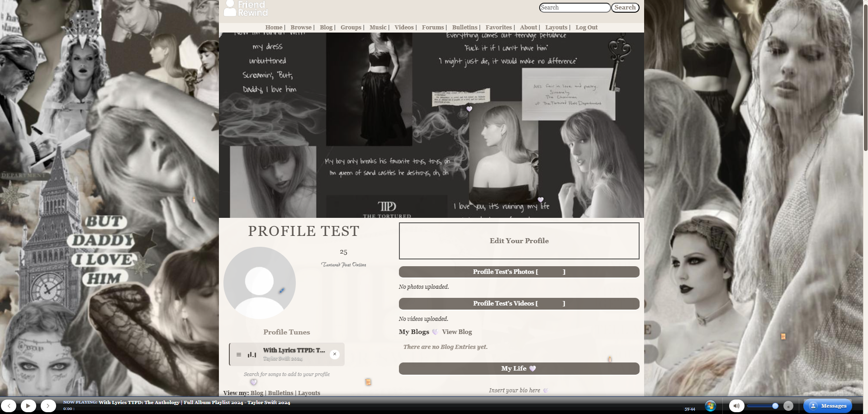Open Favorites in navigation
868x414 pixels.
tap(498, 28)
